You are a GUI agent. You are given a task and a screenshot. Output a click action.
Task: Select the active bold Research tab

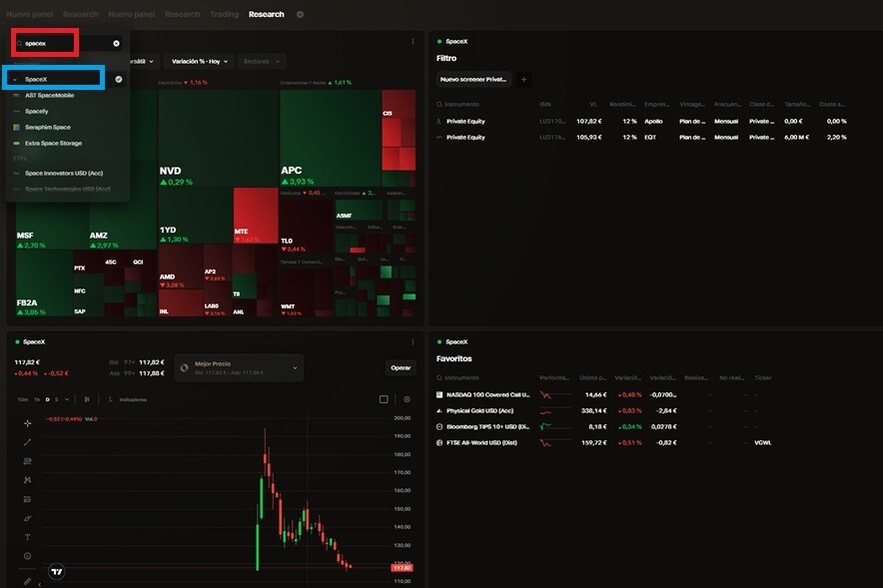267,15
